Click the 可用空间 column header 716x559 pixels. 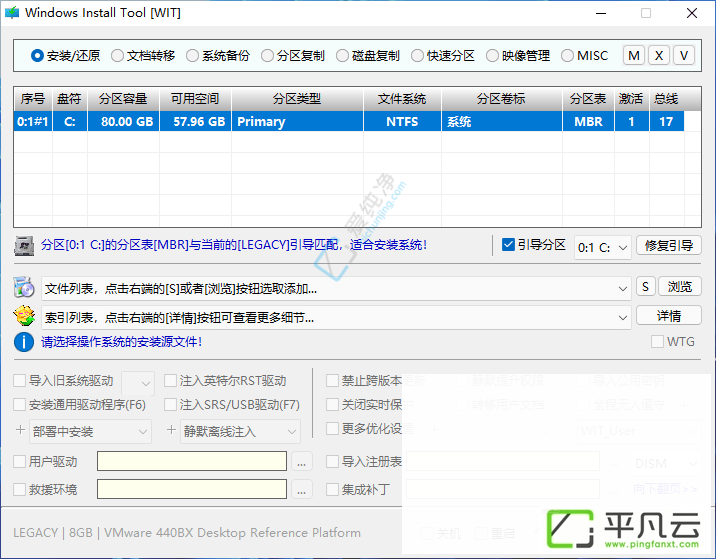point(195,99)
